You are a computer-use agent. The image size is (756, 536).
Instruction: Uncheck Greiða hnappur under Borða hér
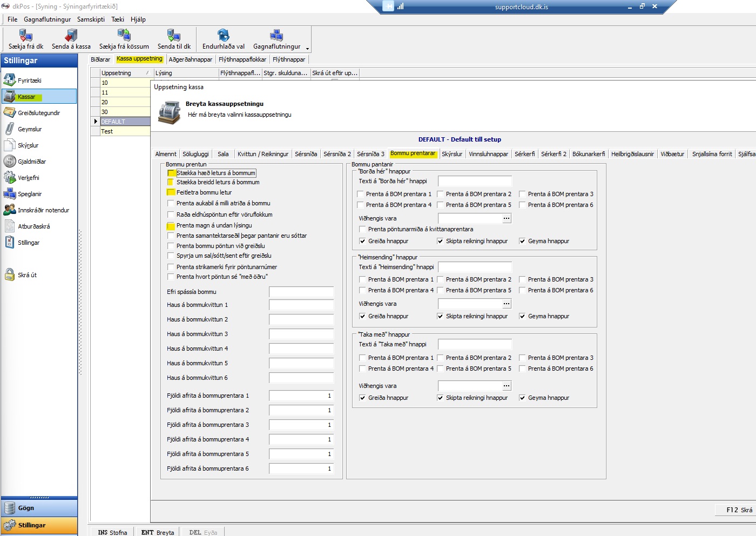[x=362, y=242]
